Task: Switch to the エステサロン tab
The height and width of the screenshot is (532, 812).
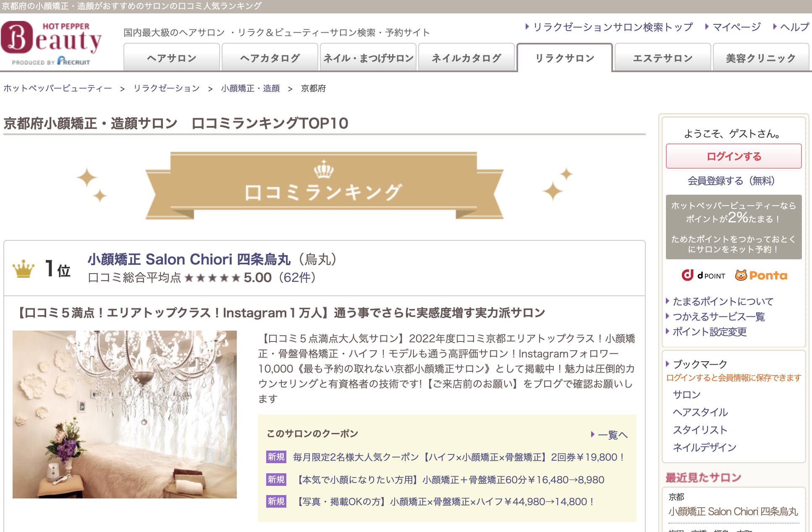Action: tap(662, 58)
